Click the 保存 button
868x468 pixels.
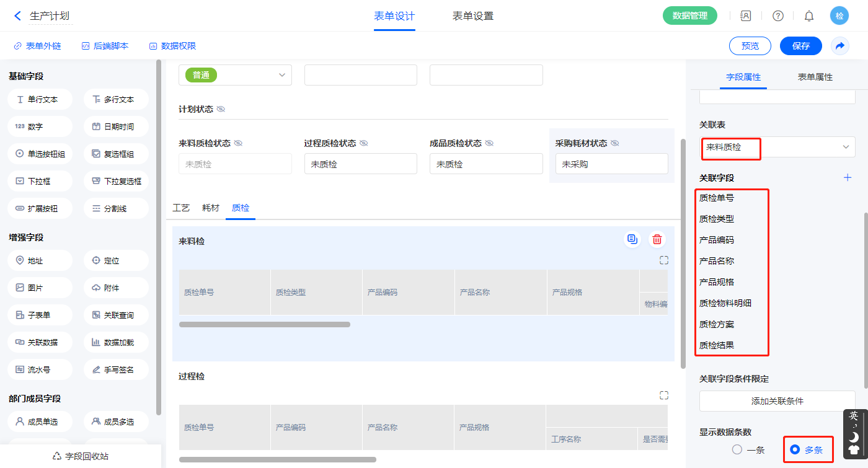coord(800,46)
